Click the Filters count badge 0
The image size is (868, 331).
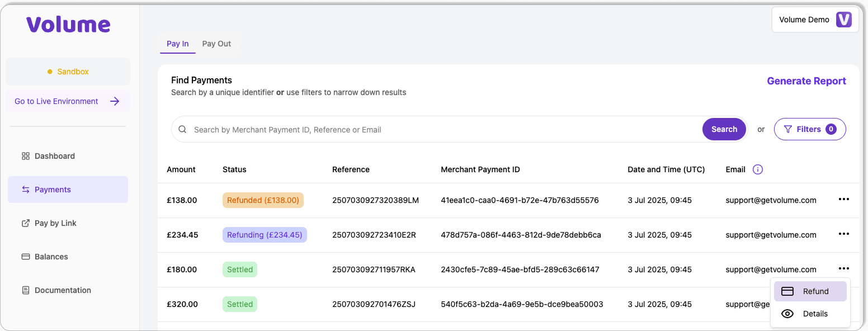[831, 129]
